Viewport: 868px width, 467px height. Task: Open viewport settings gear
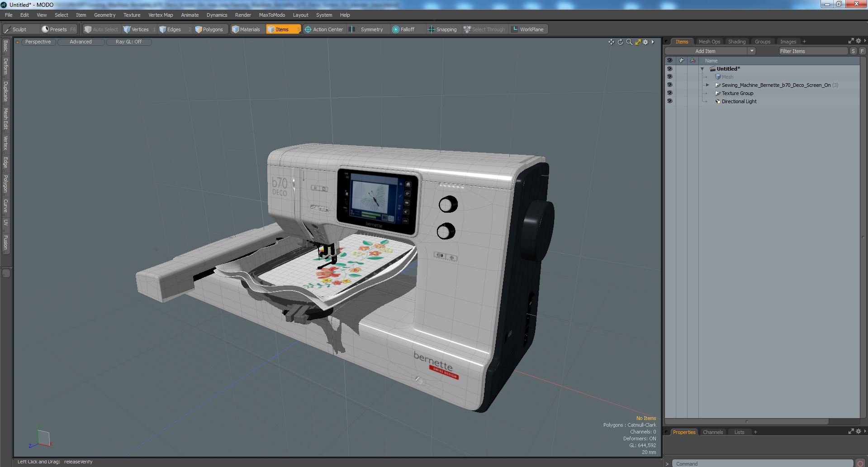pyautogui.click(x=645, y=42)
